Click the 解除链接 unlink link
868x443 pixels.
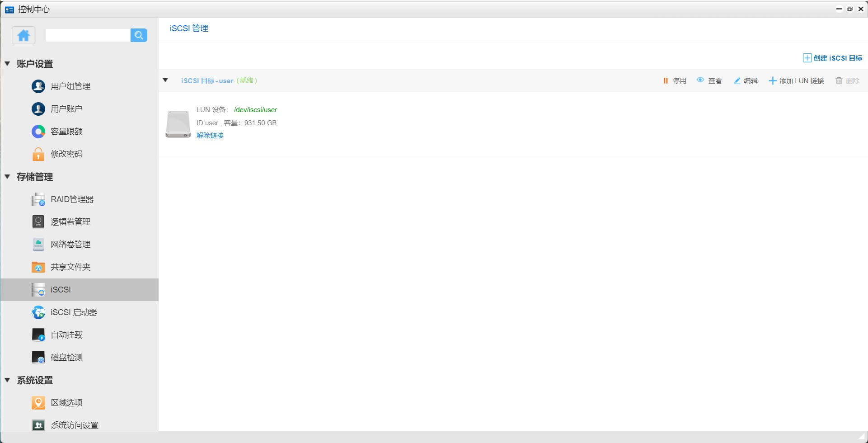[210, 136]
